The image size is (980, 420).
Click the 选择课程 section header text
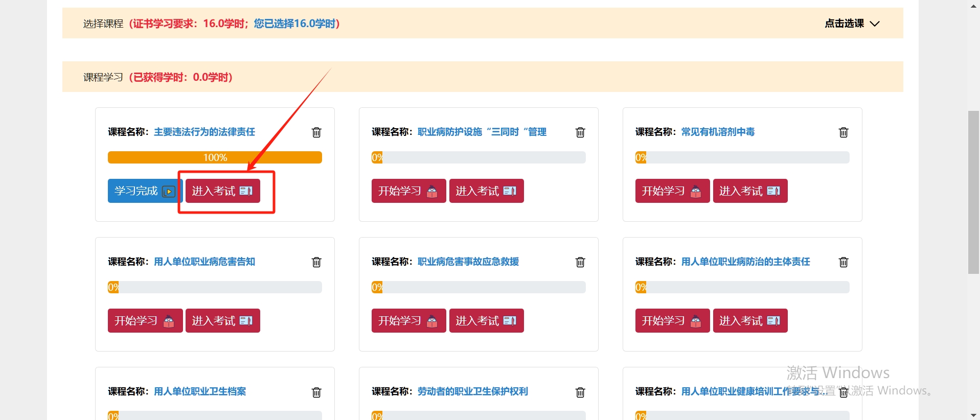[x=103, y=24]
